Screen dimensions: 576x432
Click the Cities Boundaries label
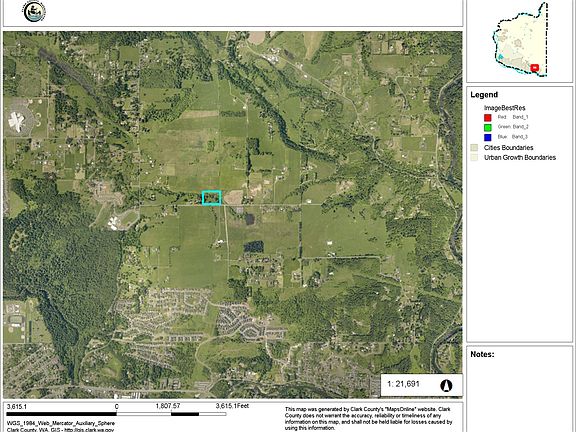tap(508, 148)
